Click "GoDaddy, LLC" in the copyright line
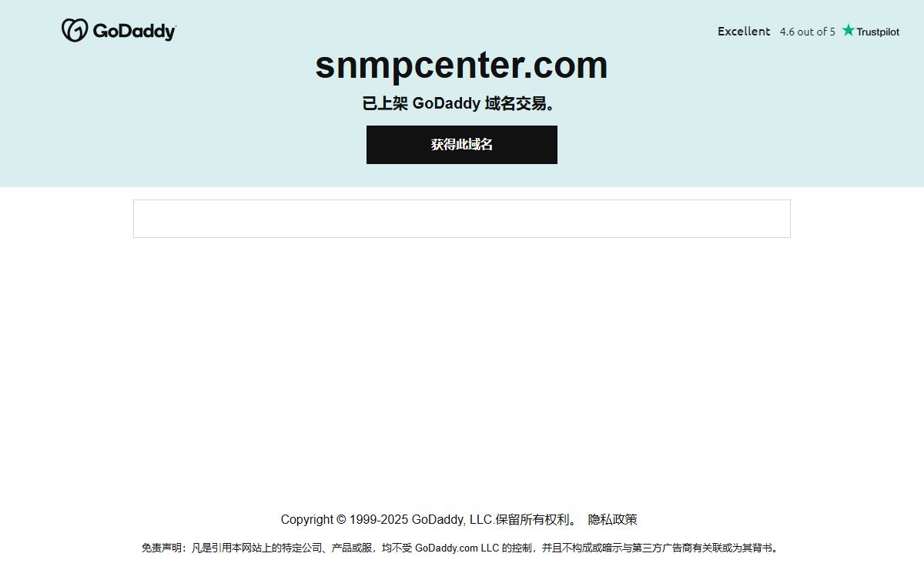The width and height of the screenshot is (924, 570). click(452, 519)
